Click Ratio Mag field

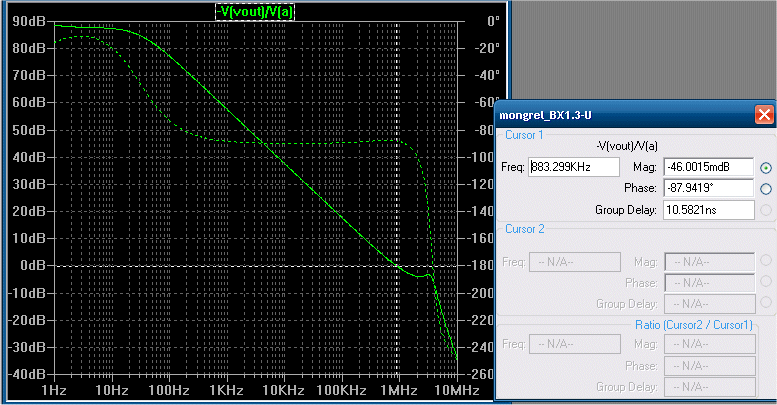tap(710, 344)
